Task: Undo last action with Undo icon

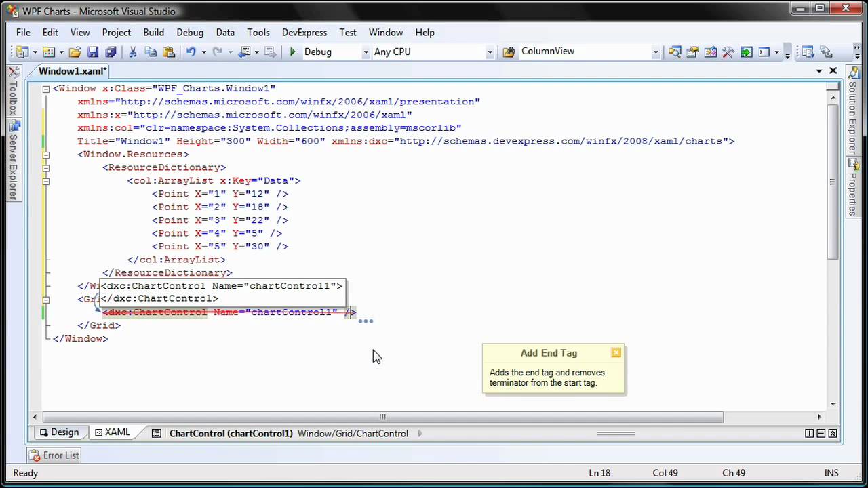Action: (x=191, y=52)
